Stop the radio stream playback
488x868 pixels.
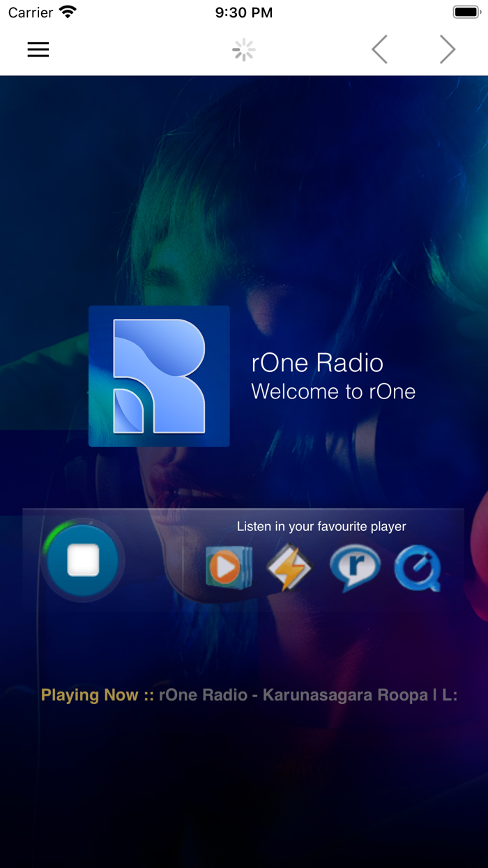83,560
